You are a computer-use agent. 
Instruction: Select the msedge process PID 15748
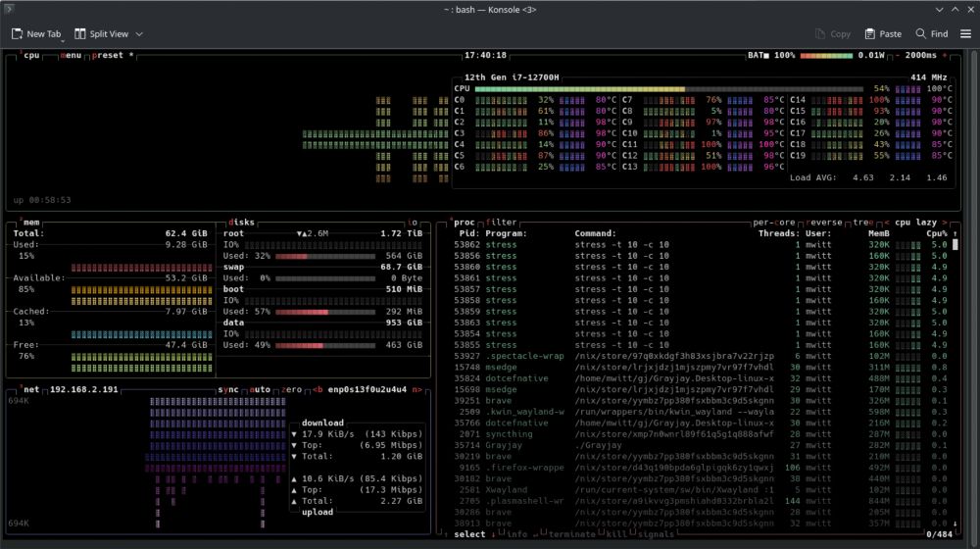pyautogui.click(x=701, y=367)
